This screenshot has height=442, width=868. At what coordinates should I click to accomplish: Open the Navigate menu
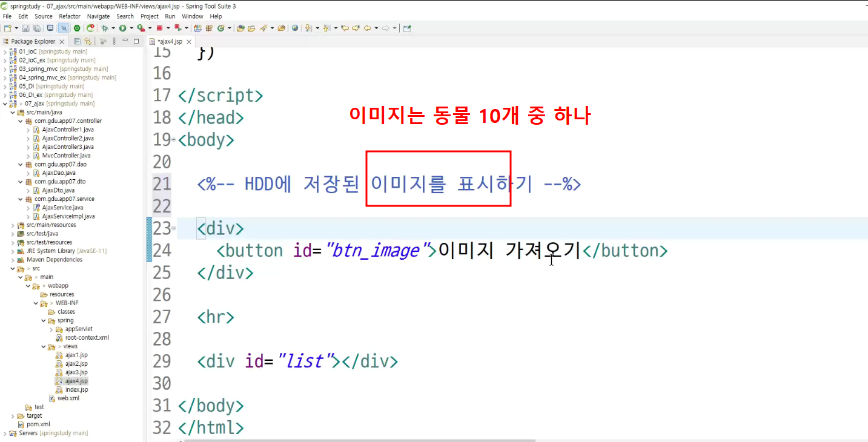pyautogui.click(x=98, y=16)
